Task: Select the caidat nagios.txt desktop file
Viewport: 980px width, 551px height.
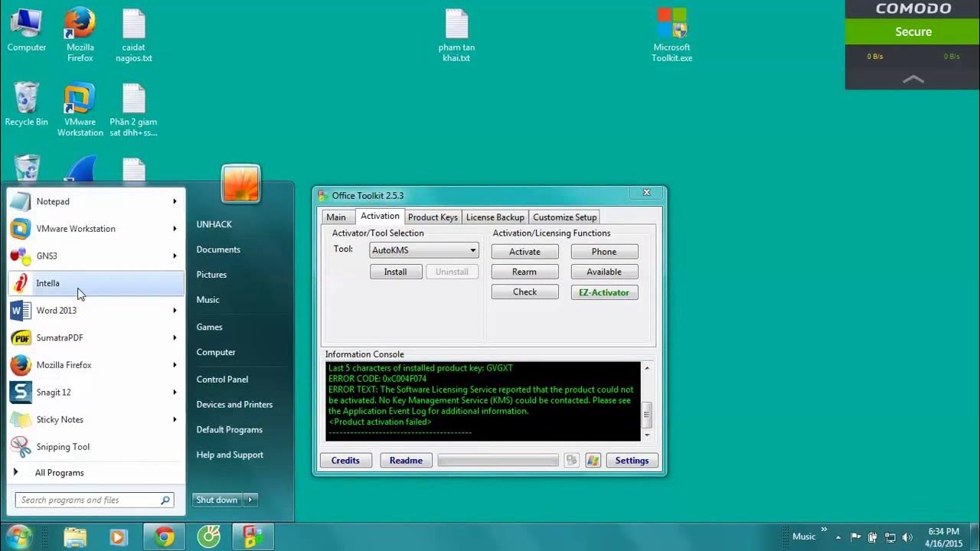Action: coord(134,36)
